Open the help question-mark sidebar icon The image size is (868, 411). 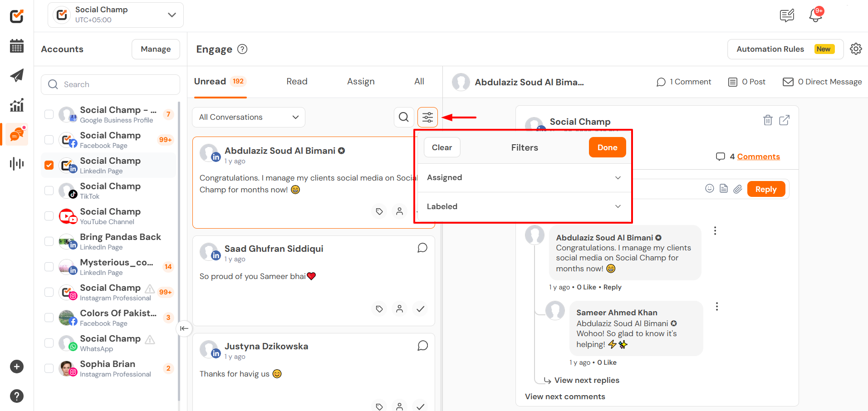17,396
